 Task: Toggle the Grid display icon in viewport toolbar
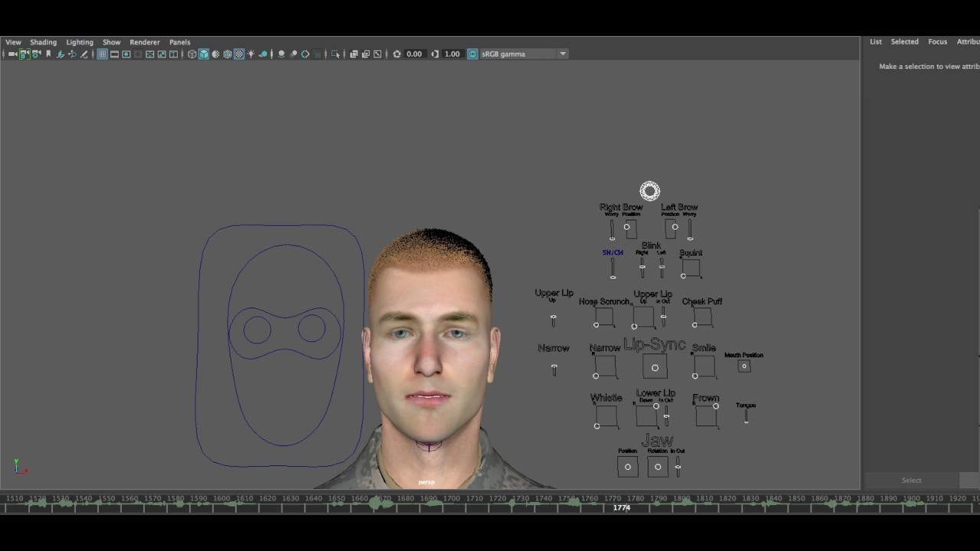pyautogui.click(x=102, y=54)
